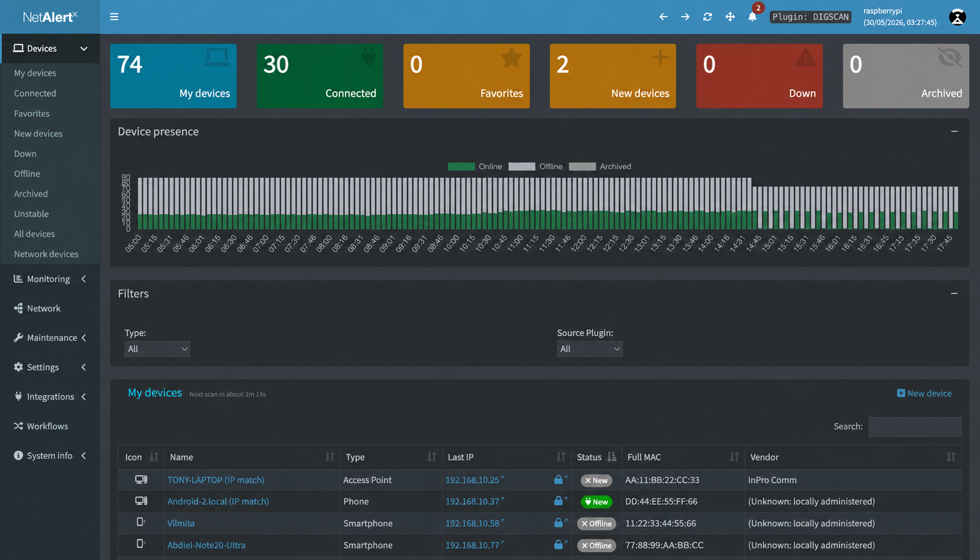Collapse the Device presence panel
Image resolution: width=980 pixels, height=560 pixels.
pyautogui.click(x=954, y=131)
